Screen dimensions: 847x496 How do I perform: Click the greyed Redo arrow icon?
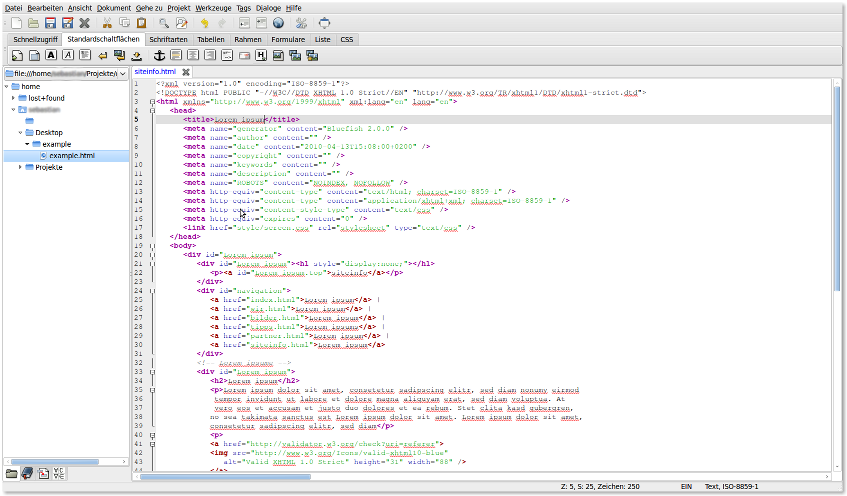221,23
